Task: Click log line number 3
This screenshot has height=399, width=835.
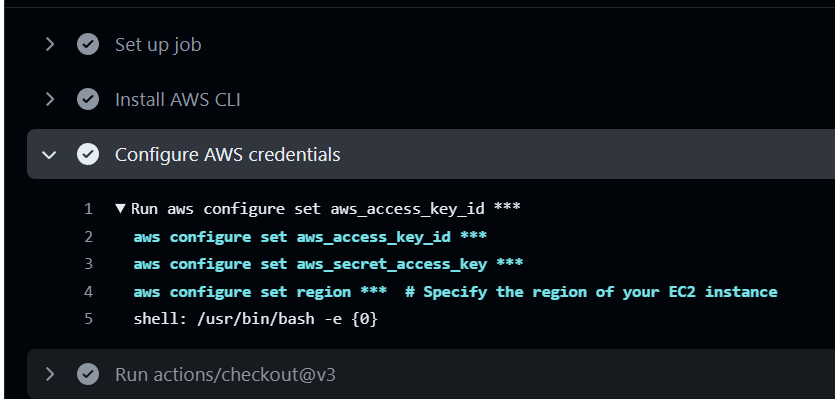Action: click(88, 264)
